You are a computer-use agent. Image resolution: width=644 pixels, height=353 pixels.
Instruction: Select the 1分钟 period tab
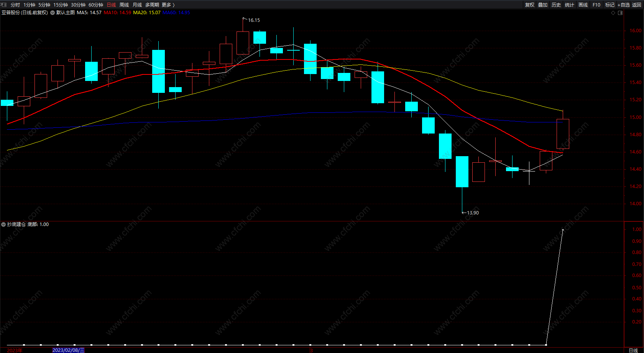[x=29, y=5]
